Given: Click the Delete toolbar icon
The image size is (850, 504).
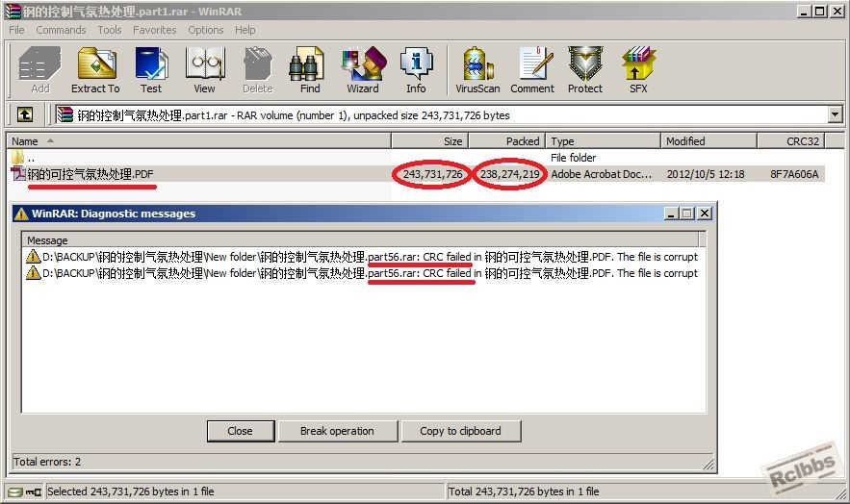Looking at the screenshot, I should click(x=257, y=69).
